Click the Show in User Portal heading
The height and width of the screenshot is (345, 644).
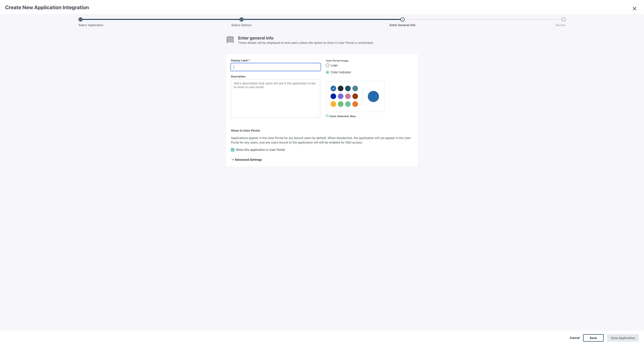(245, 131)
